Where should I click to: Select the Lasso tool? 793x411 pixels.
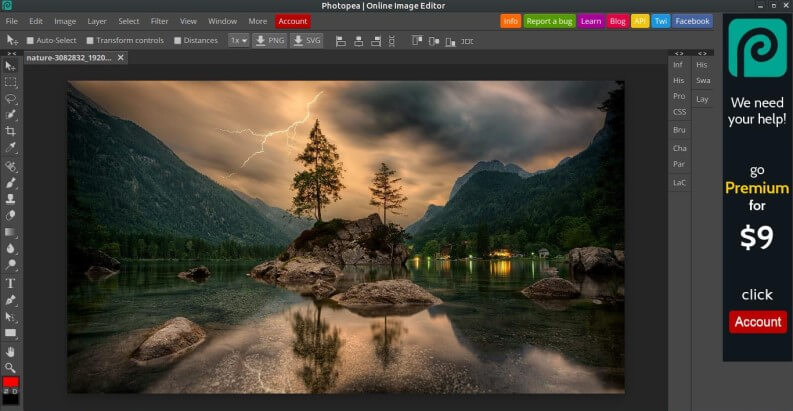[x=10, y=99]
